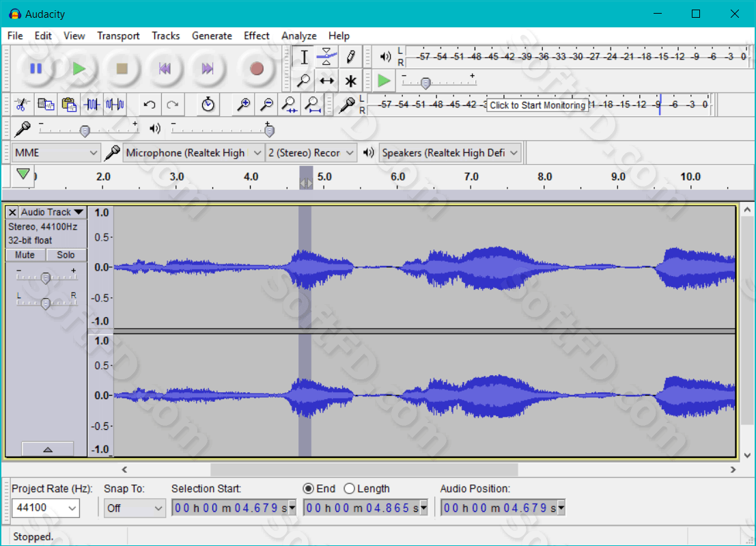The width and height of the screenshot is (756, 546).
Task: Start recording with the Record button
Action: coord(257,68)
